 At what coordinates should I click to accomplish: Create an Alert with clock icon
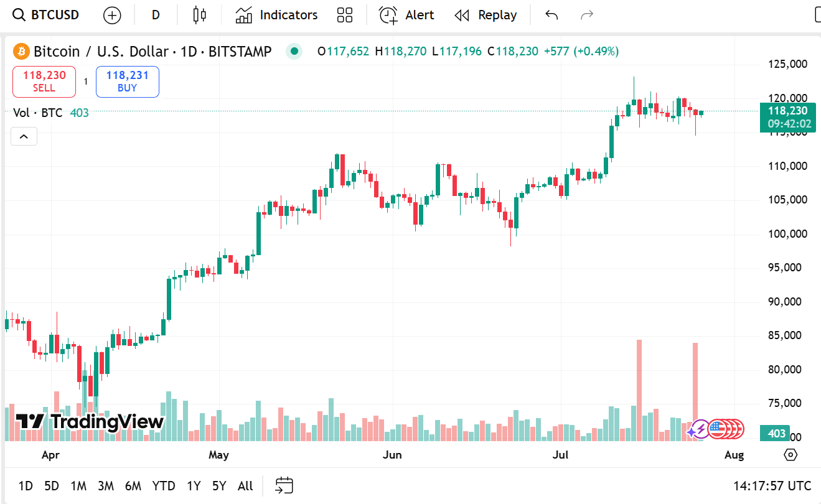[x=406, y=15]
